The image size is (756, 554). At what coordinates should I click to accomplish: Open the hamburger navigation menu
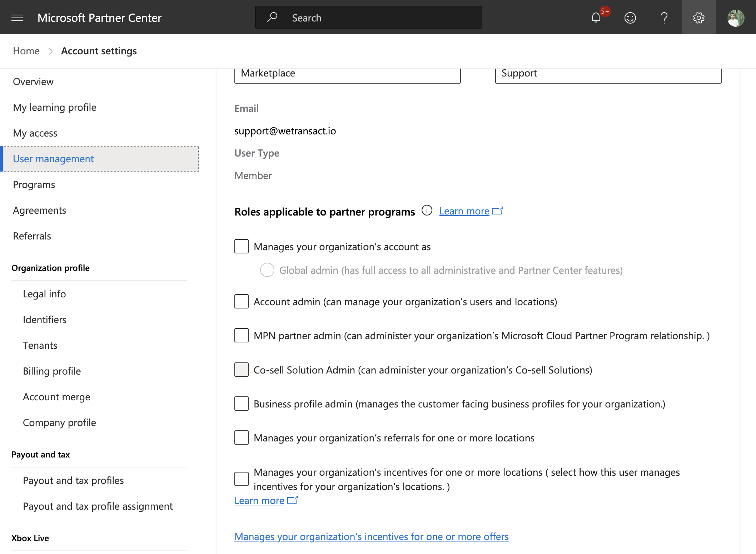coord(17,18)
